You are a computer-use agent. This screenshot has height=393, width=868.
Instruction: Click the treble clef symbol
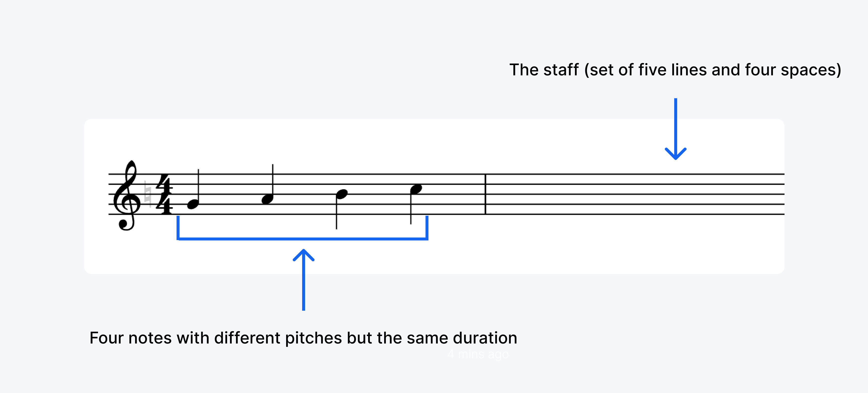(127, 195)
